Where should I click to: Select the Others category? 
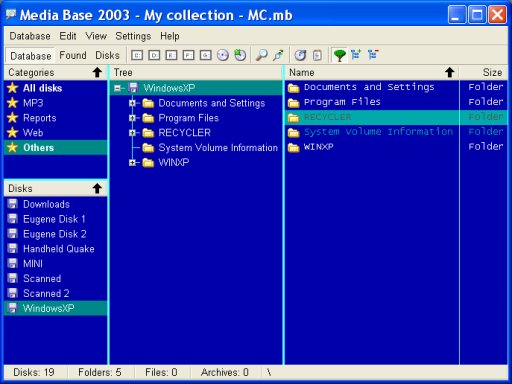tap(55, 147)
